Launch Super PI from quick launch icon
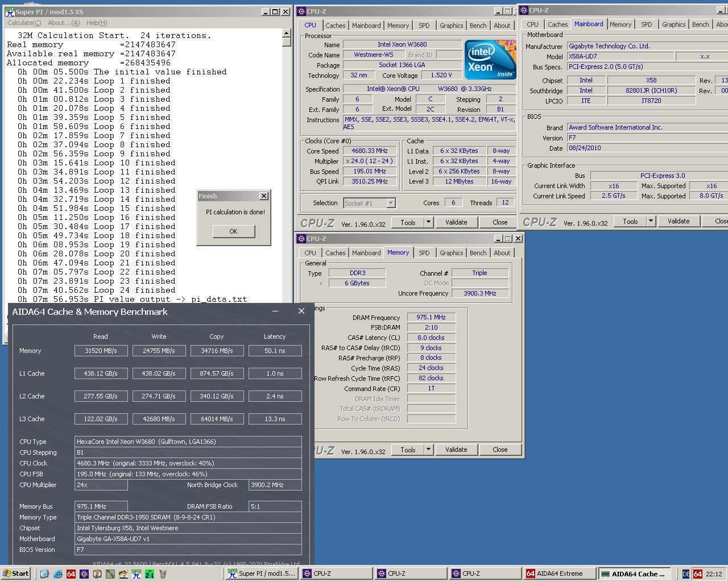 136,574
